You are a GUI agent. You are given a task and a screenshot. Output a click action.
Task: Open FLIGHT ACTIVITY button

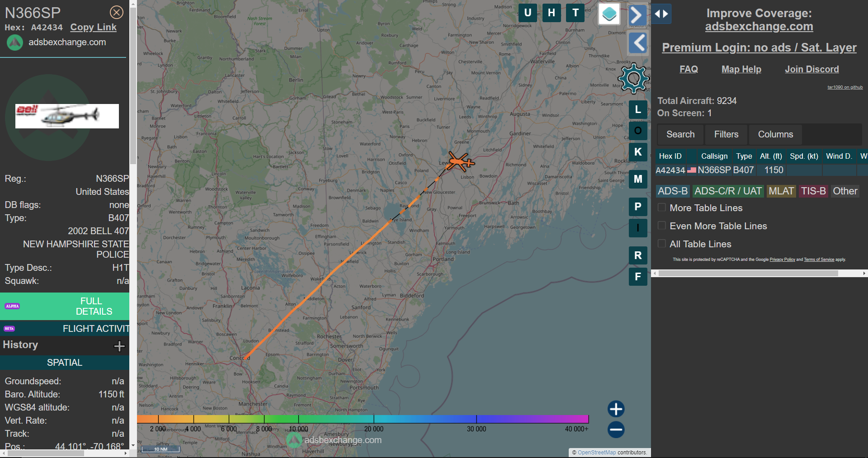click(65, 329)
